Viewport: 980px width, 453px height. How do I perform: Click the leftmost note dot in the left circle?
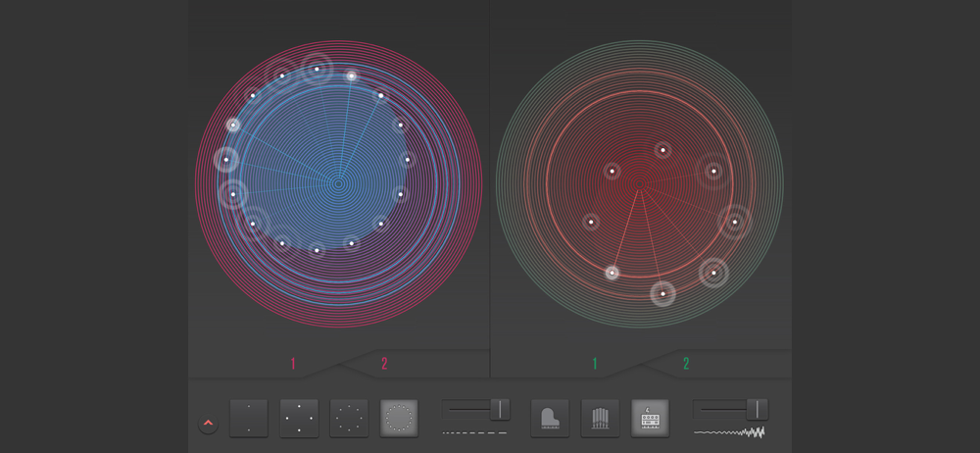(x=225, y=160)
